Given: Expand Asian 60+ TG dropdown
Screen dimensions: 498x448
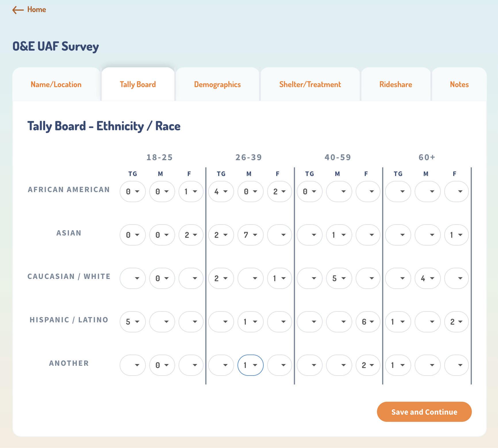Looking at the screenshot, I should [398, 235].
